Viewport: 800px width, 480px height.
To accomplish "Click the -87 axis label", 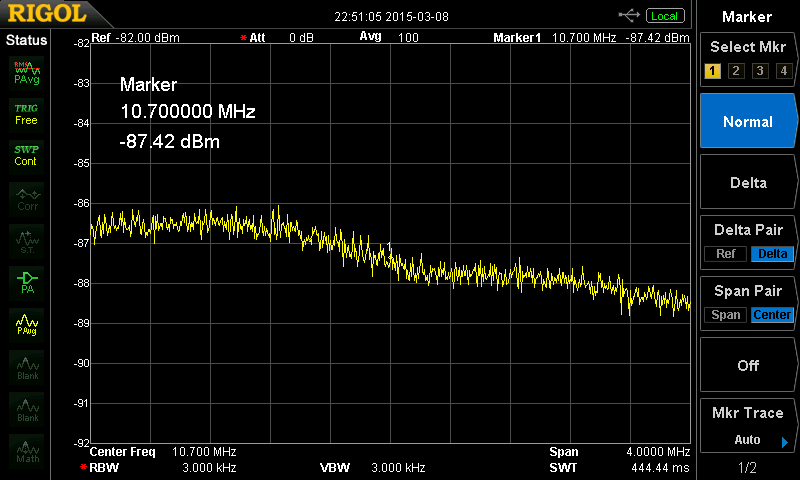I will 81,243.
